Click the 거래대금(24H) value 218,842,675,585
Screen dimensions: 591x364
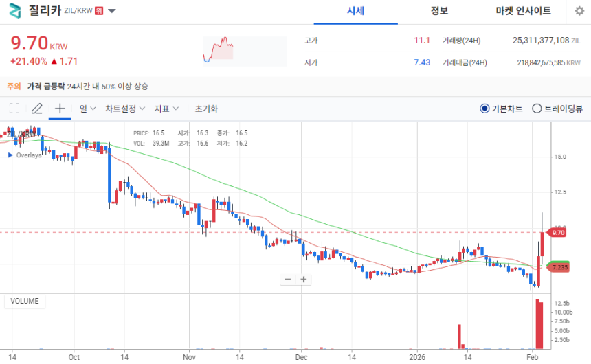pos(541,62)
